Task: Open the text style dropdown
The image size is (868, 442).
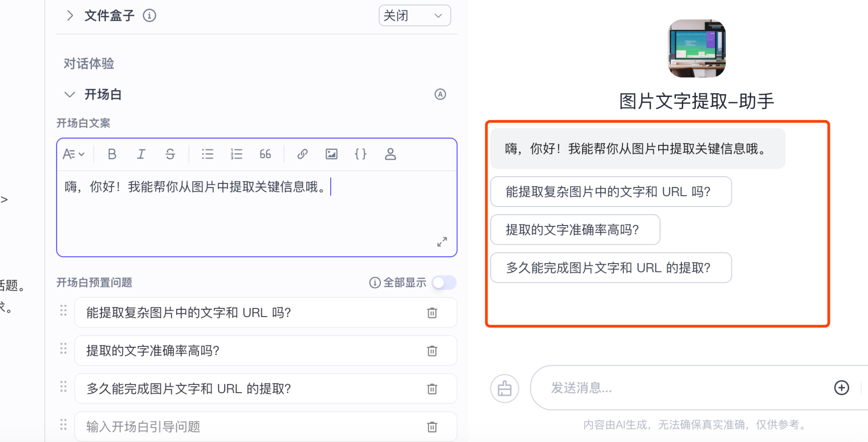Action: 73,154
